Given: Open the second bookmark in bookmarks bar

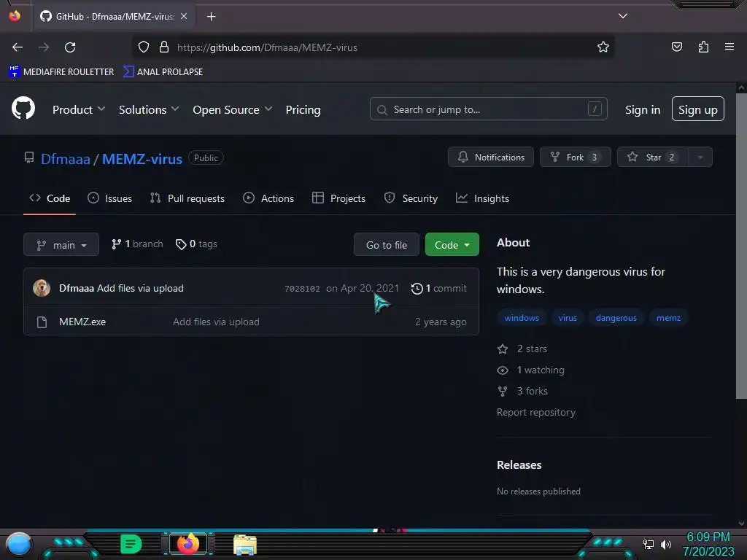Looking at the screenshot, I should point(163,72).
